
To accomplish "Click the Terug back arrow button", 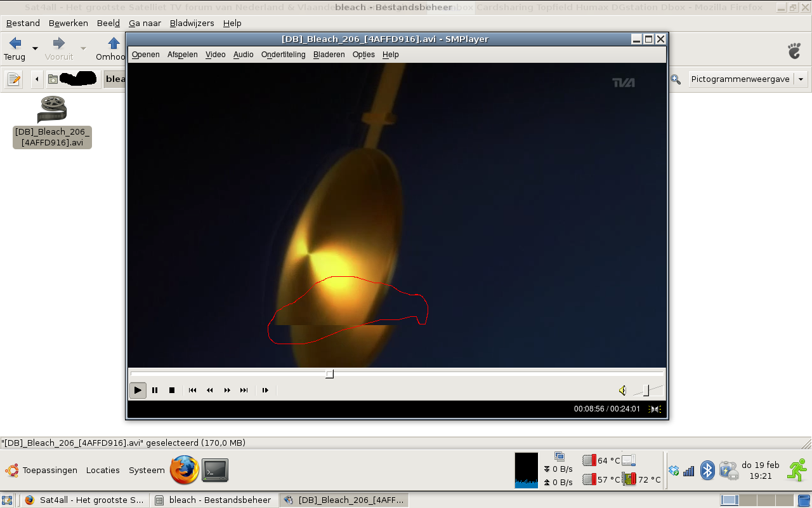I will click(15, 49).
